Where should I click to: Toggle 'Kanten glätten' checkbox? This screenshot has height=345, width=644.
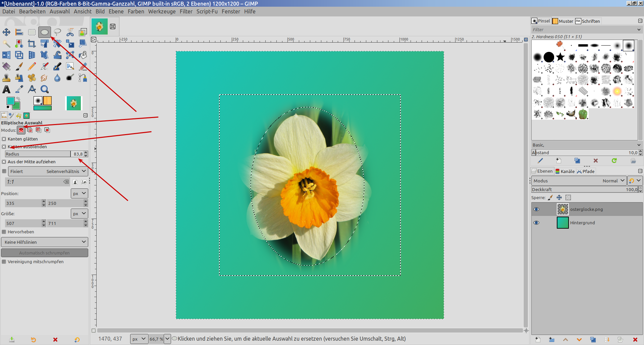pos(4,139)
